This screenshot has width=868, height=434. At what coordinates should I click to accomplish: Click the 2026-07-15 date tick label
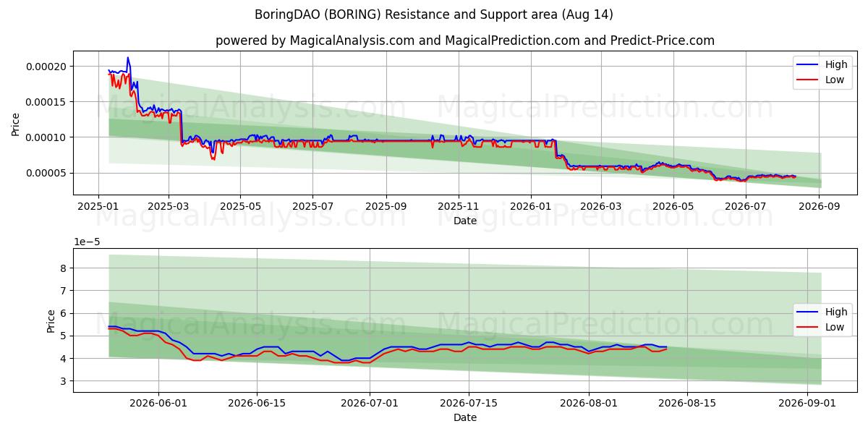click(x=470, y=403)
